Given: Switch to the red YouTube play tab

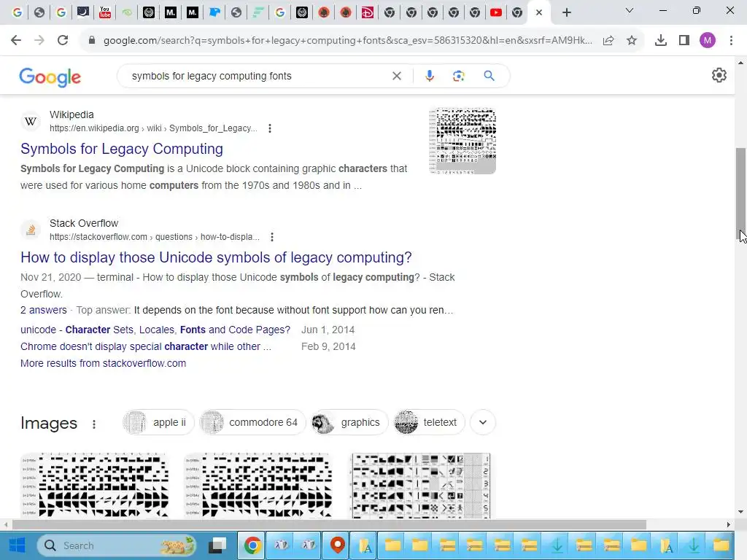Looking at the screenshot, I should pyautogui.click(x=496, y=12).
